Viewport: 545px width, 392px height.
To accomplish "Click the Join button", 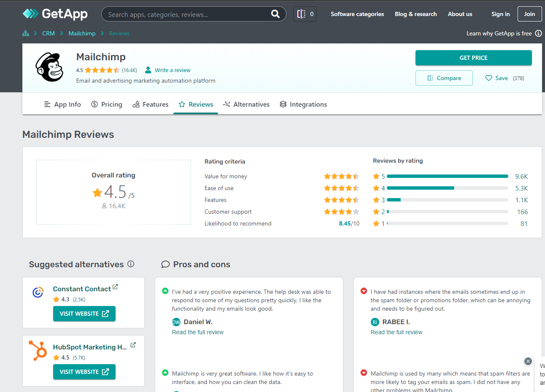I will point(529,14).
